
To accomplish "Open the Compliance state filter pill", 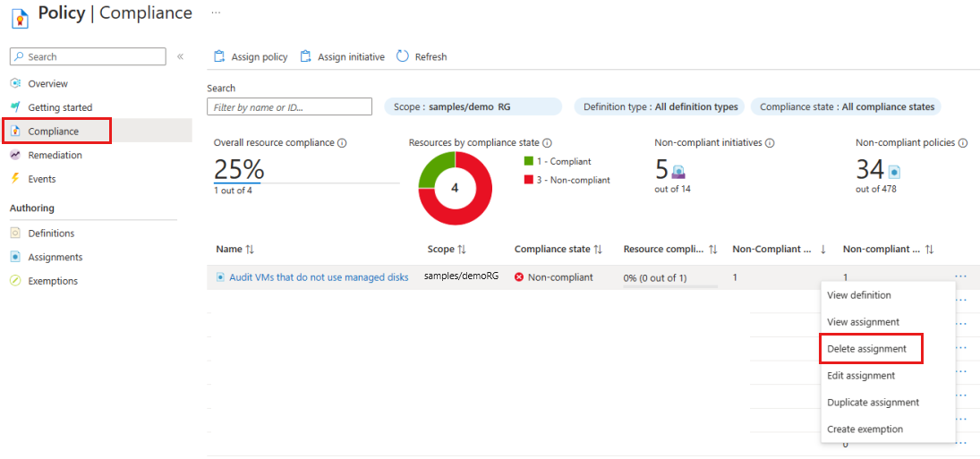I will point(847,106).
